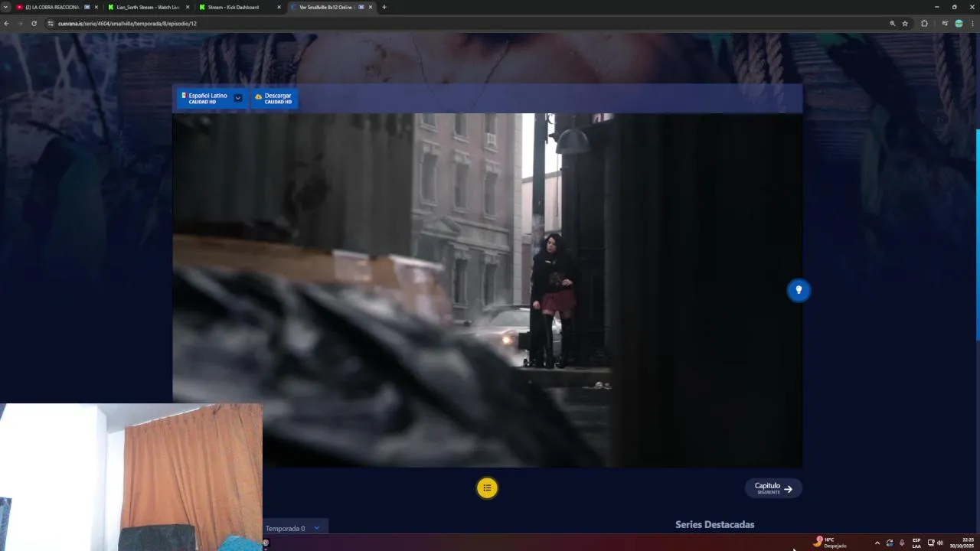Close the Ver Smallville 8x12 tab

coord(371,7)
